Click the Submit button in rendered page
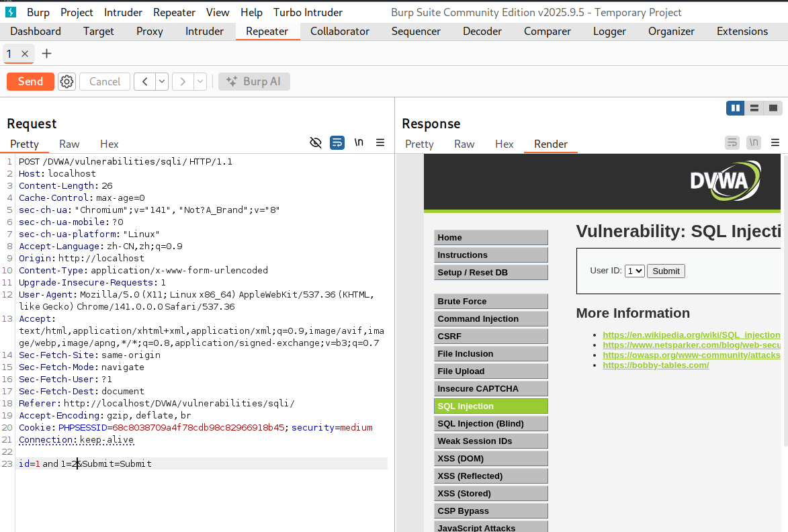 (x=666, y=271)
